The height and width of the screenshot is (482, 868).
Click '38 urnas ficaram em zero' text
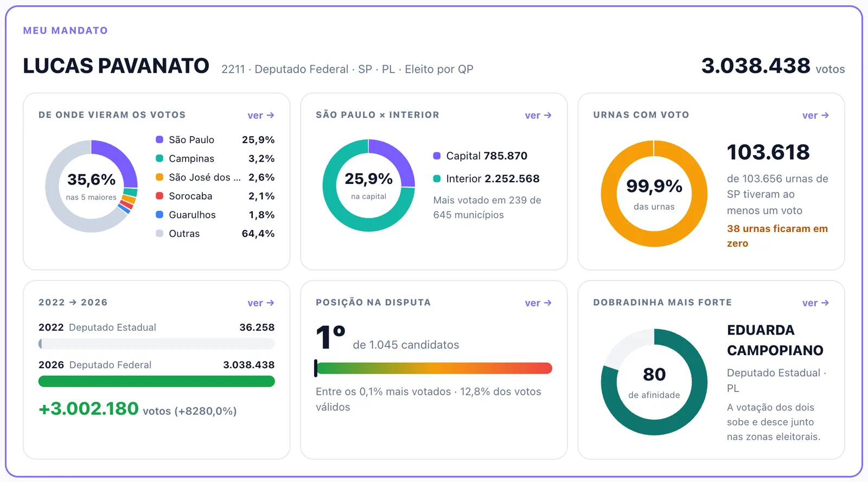click(x=777, y=236)
